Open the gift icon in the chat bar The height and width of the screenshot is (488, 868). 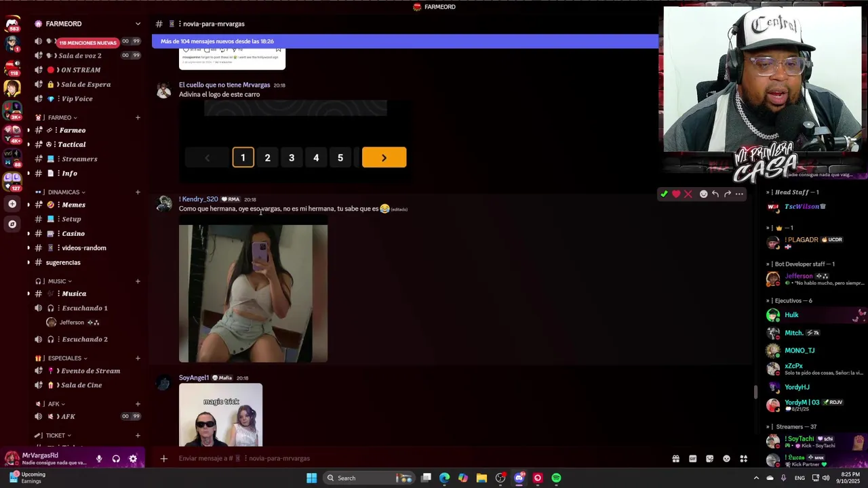(675, 459)
